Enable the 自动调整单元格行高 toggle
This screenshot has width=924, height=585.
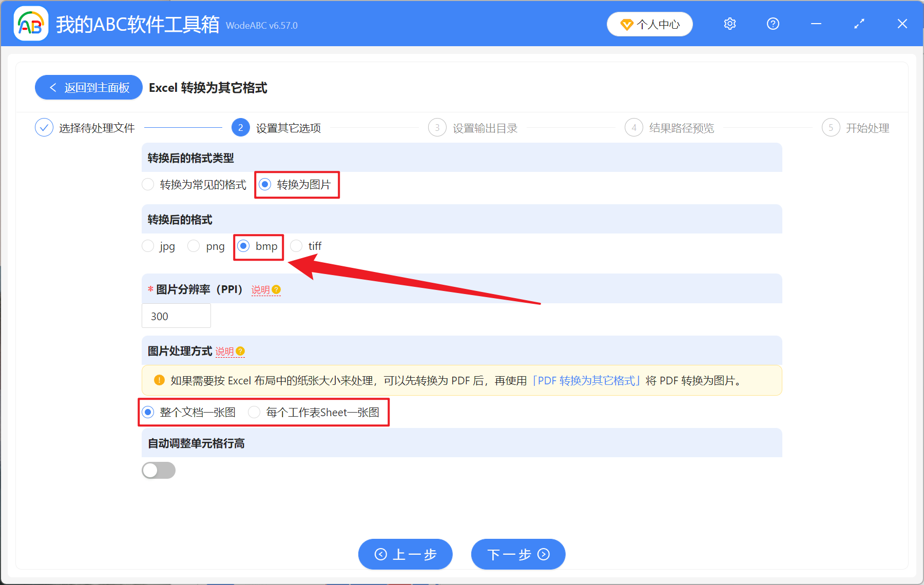tap(159, 470)
